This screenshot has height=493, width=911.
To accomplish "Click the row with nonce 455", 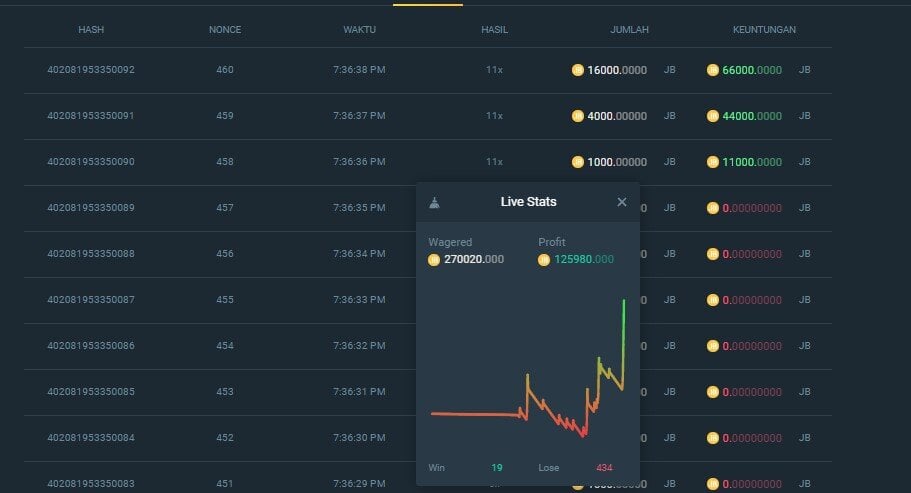I will pos(428,300).
